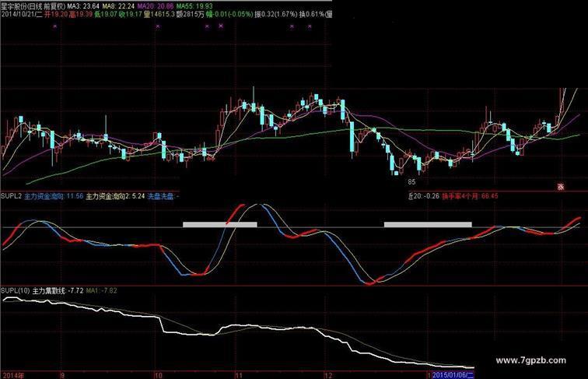Select the MA8: 22.24 indicator label
The width and height of the screenshot is (588, 379).
tap(117, 6)
